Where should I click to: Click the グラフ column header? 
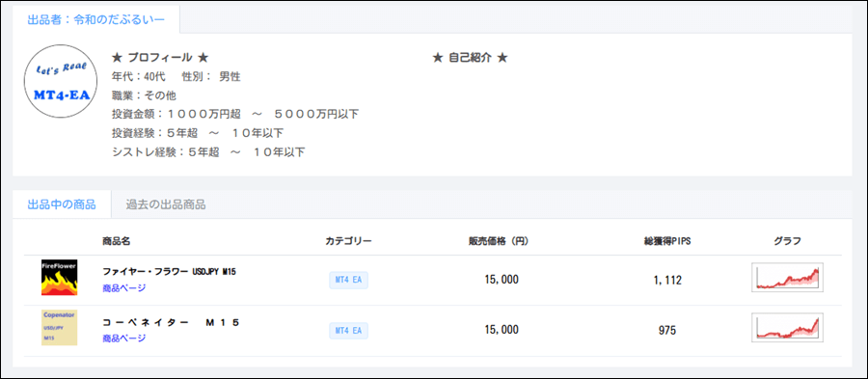pos(787,241)
